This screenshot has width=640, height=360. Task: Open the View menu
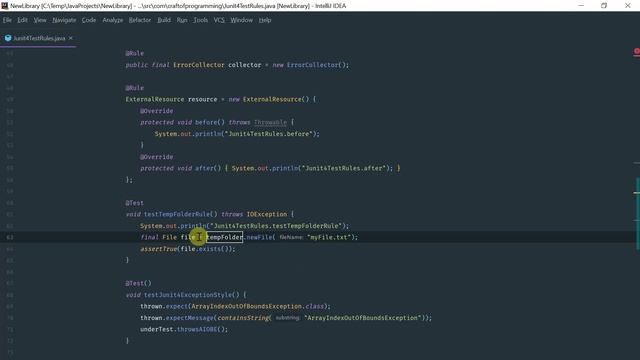click(x=40, y=20)
